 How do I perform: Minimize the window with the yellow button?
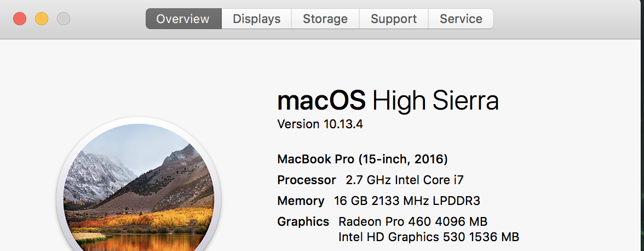[x=42, y=19]
